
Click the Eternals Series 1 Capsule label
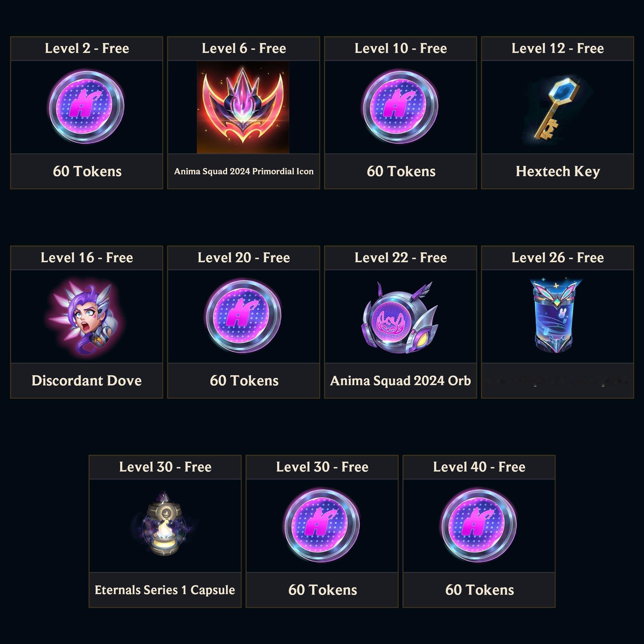[x=165, y=590]
